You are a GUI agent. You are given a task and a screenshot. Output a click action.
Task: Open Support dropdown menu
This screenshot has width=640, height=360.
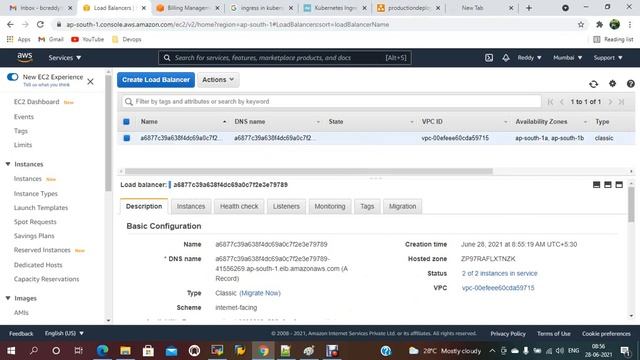point(608,58)
